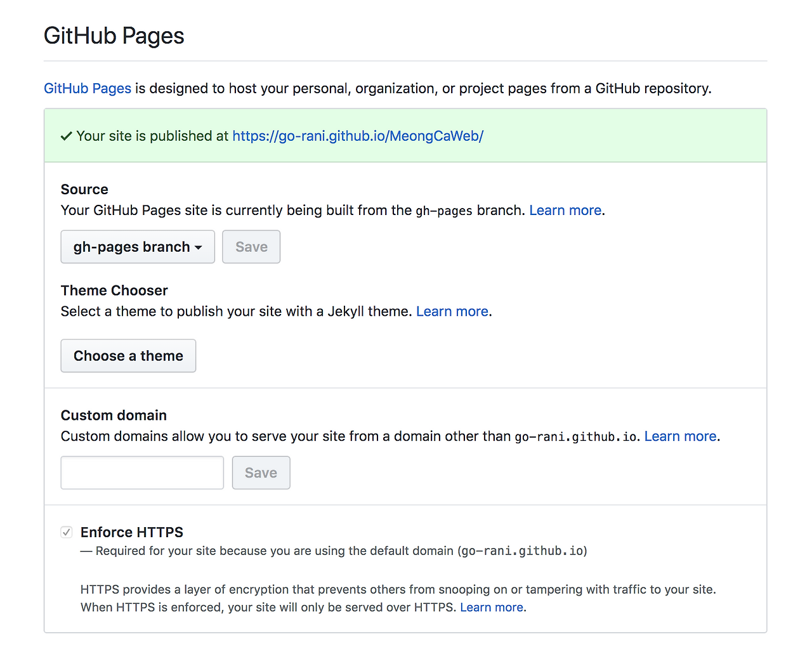Click the Choose a theme button
This screenshot has width=812, height=659.
[128, 356]
